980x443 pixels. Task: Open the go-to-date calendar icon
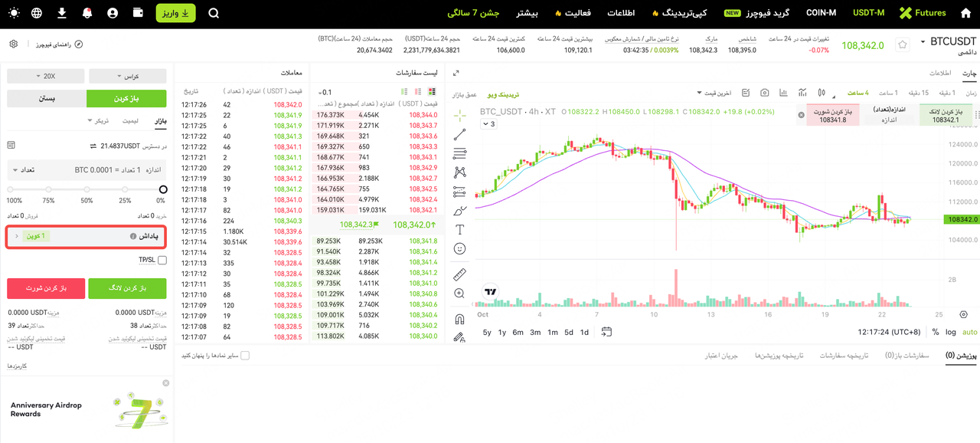(606, 332)
